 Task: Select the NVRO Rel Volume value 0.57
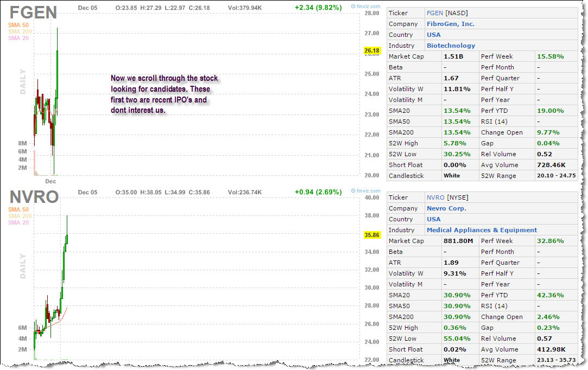[x=544, y=339]
